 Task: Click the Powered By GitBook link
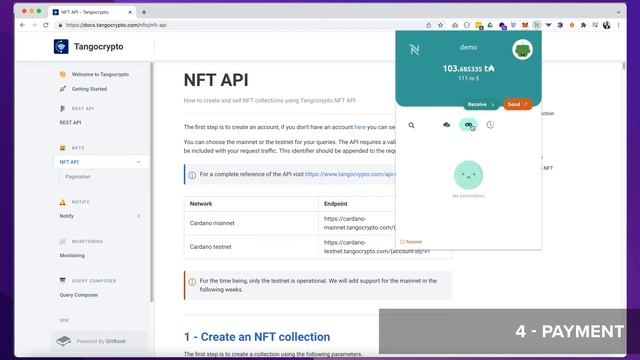pos(100,341)
